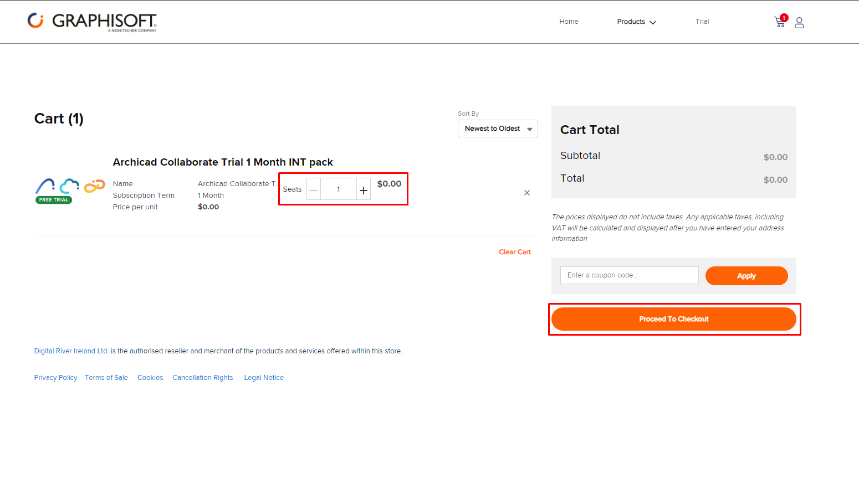The image size is (859, 504).
Task: Expand the Products menu
Action: pos(636,22)
